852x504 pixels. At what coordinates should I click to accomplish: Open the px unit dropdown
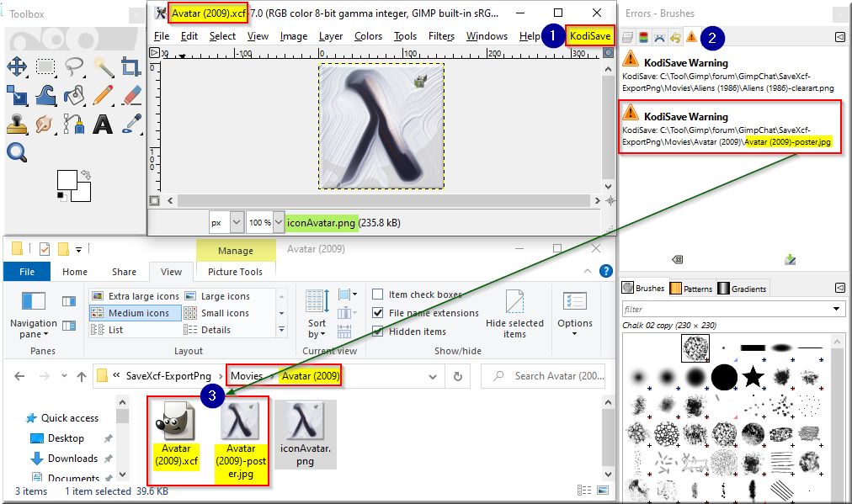237,222
